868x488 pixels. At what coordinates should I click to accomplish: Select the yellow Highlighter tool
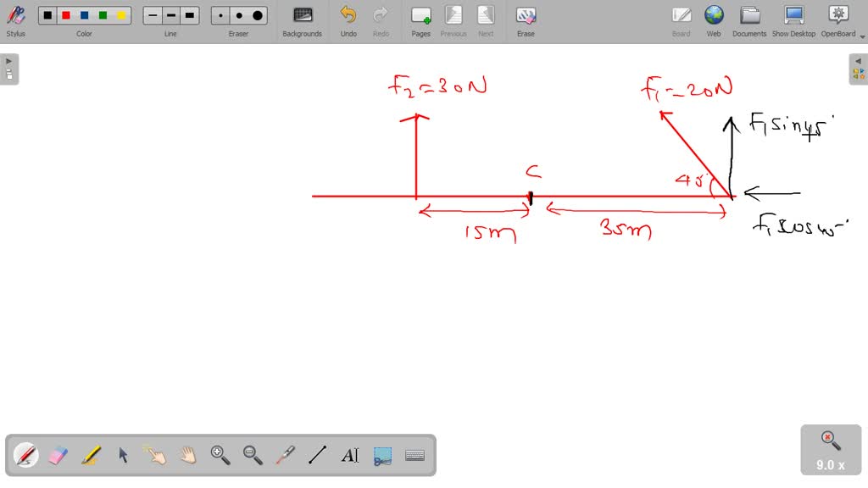(90, 455)
